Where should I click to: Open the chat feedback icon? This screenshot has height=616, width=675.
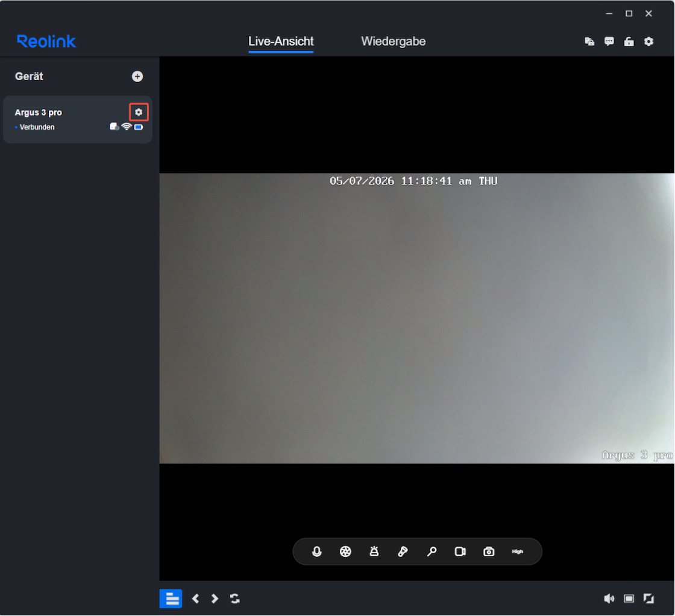[609, 42]
